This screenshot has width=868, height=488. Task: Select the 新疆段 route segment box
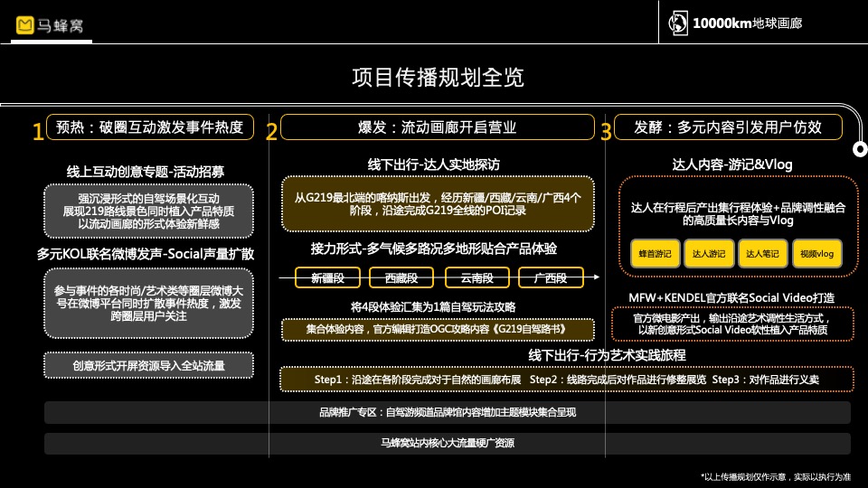pos(327,277)
